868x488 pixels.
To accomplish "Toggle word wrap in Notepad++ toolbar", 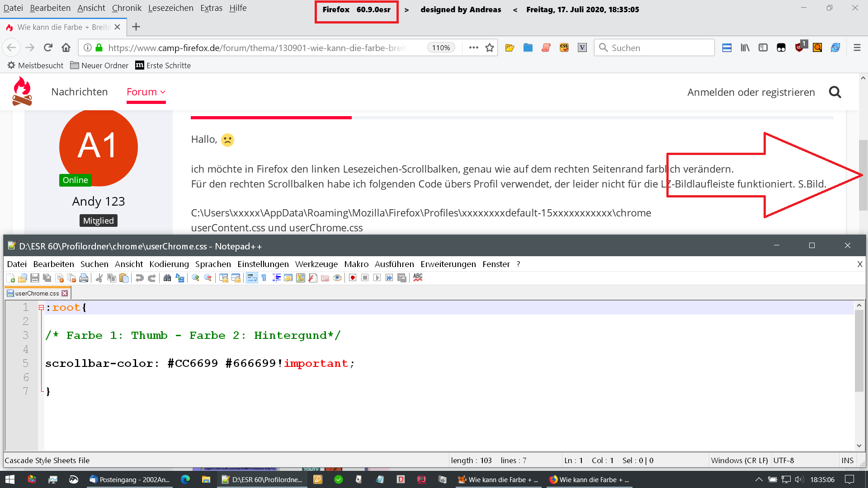I will coord(252,278).
